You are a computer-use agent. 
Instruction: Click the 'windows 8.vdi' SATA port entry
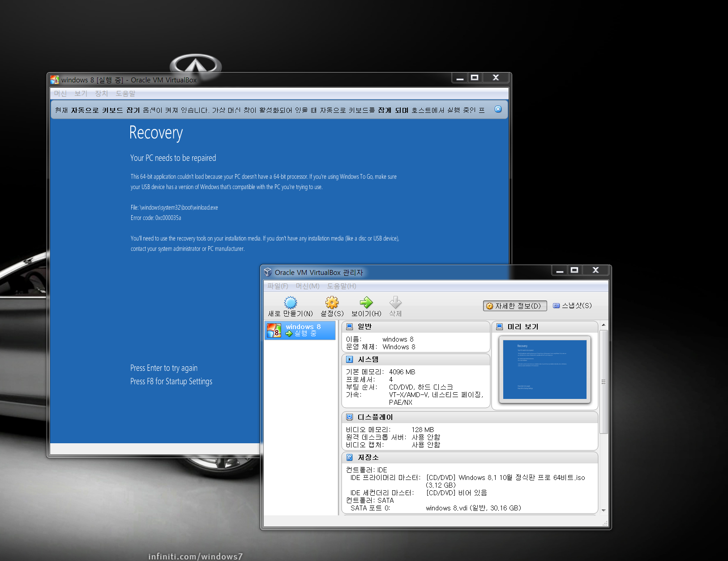473,508
